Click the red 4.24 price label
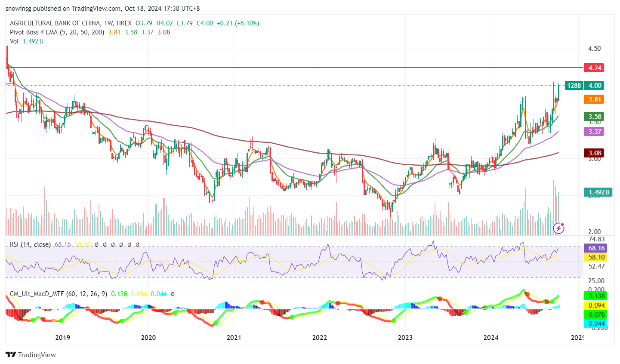This screenshot has width=620, height=364. pos(594,68)
